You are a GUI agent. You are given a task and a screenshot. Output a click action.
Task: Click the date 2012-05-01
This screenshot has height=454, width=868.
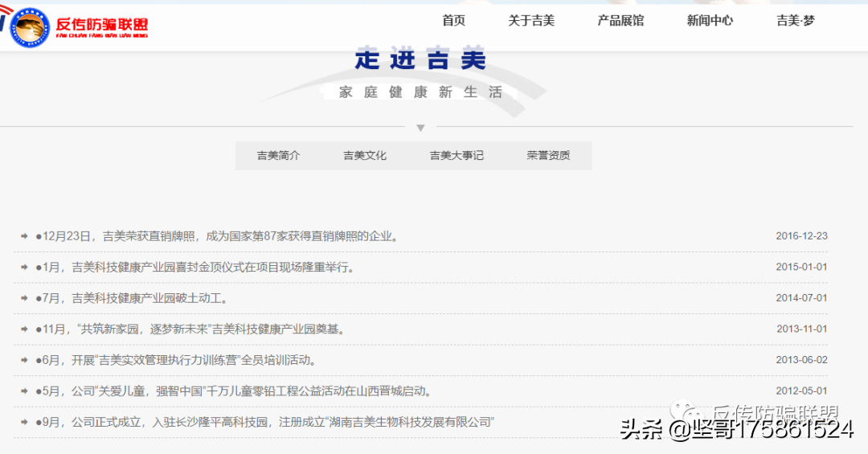(x=801, y=391)
